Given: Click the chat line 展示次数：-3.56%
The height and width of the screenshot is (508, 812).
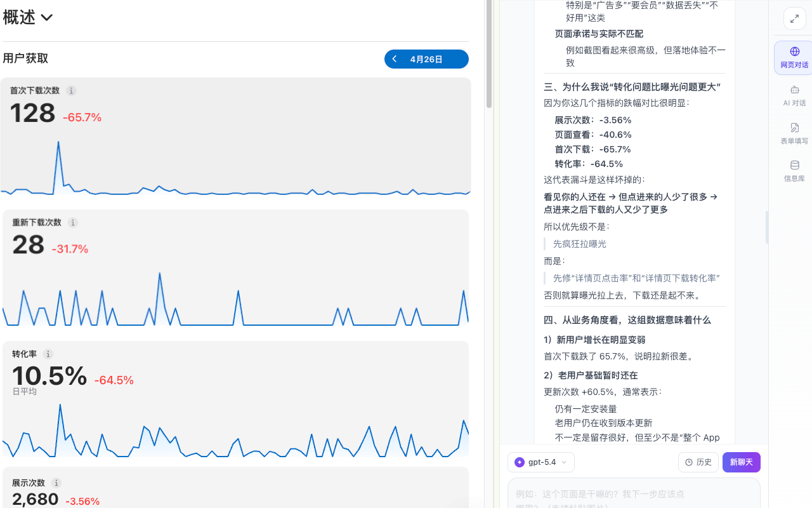Looking at the screenshot, I should pos(593,120).
